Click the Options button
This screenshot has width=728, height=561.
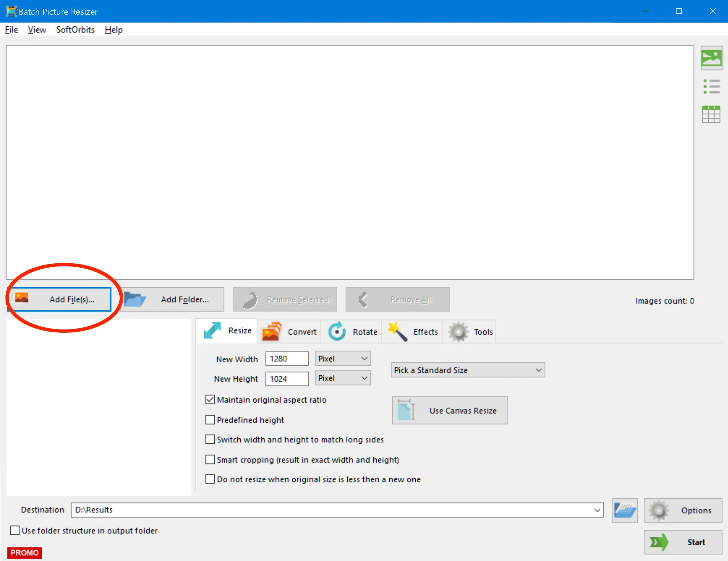coord(683,510)
